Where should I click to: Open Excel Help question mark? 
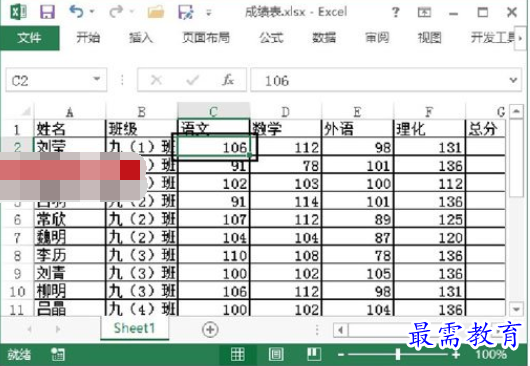395,13
